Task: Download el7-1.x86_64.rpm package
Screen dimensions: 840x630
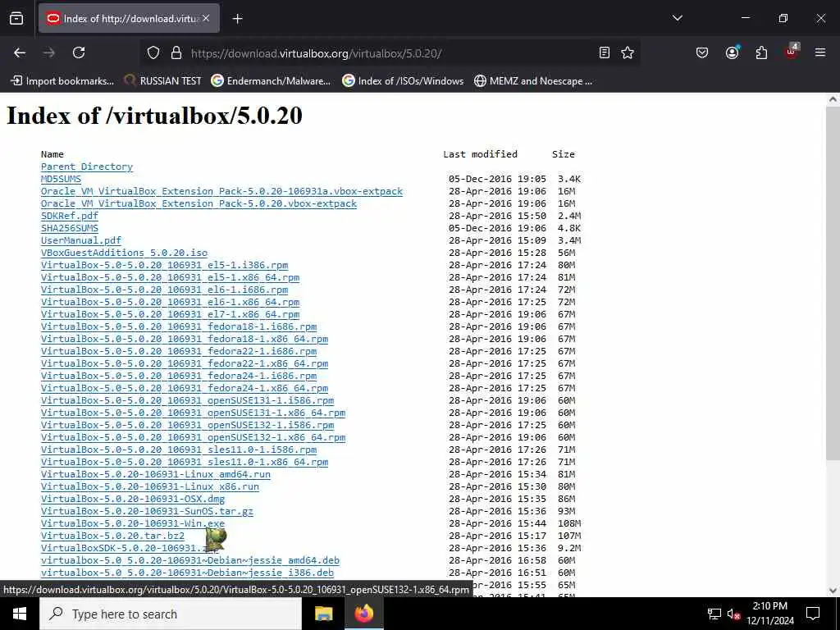Action: click(171, 314)
